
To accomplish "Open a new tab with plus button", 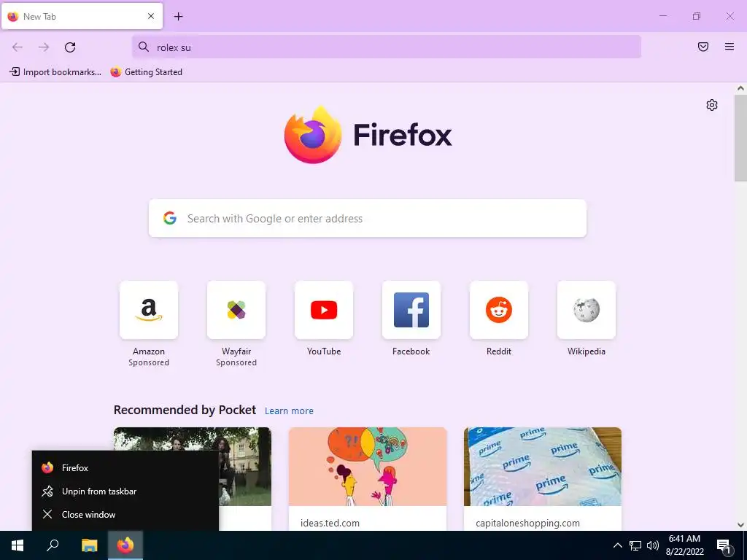I will [178, 17].
